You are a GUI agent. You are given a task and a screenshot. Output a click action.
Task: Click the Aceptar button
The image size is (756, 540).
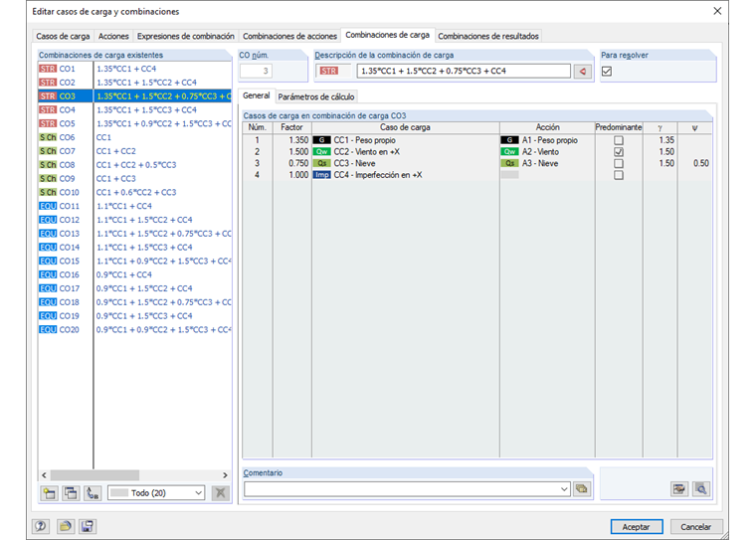(x=637, y=526)
